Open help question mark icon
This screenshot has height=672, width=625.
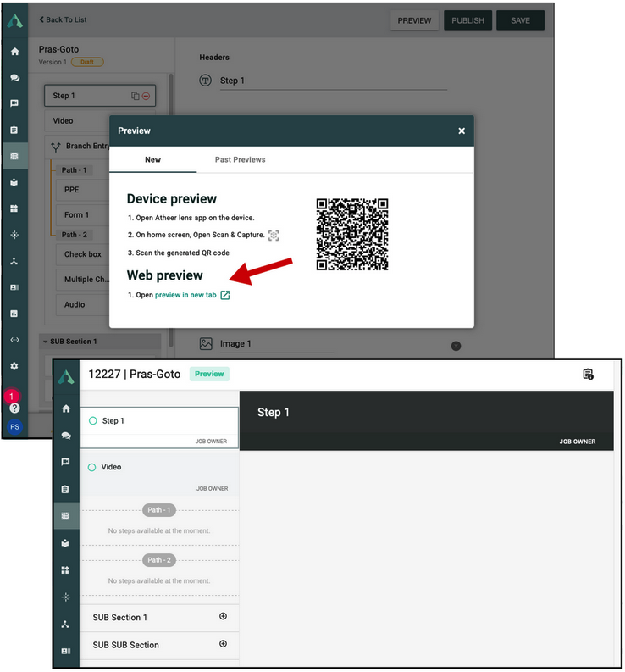click(14, 408)
